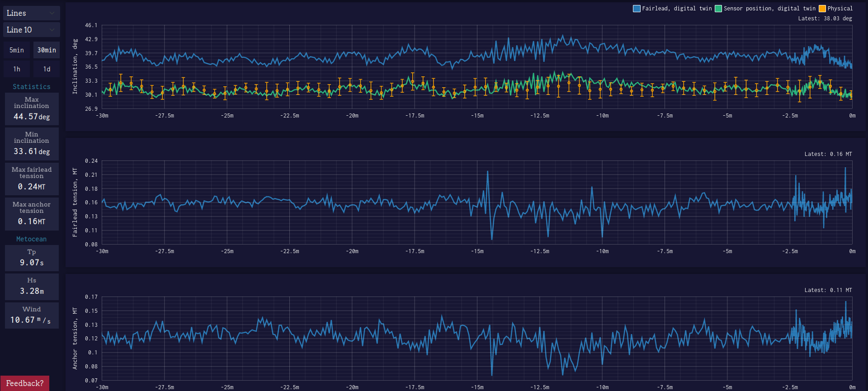Viewport: 868px width, 391px height.
Task: Click the Max fairlead tension 0.24 MT card
Action: click(32, 179)
